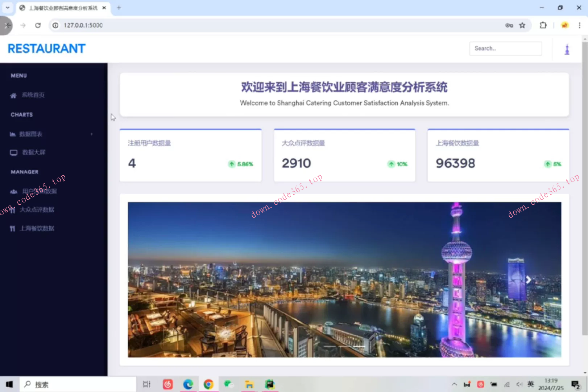
Task: Click the password key icon in address bar
Action: [509, 25]
